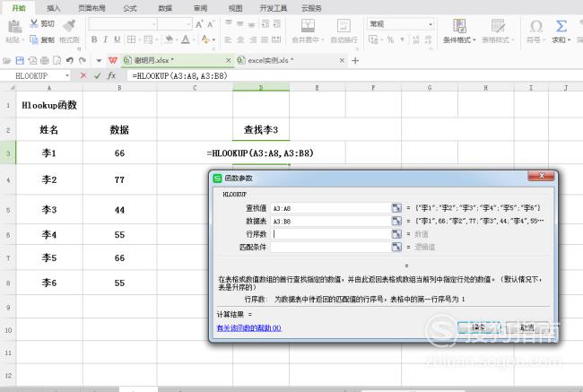Click the Redo arrow icon

tap(83, 60)
